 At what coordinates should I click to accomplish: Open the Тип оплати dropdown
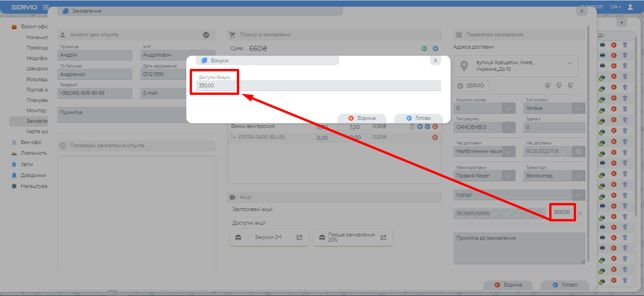tap(578, 108)
